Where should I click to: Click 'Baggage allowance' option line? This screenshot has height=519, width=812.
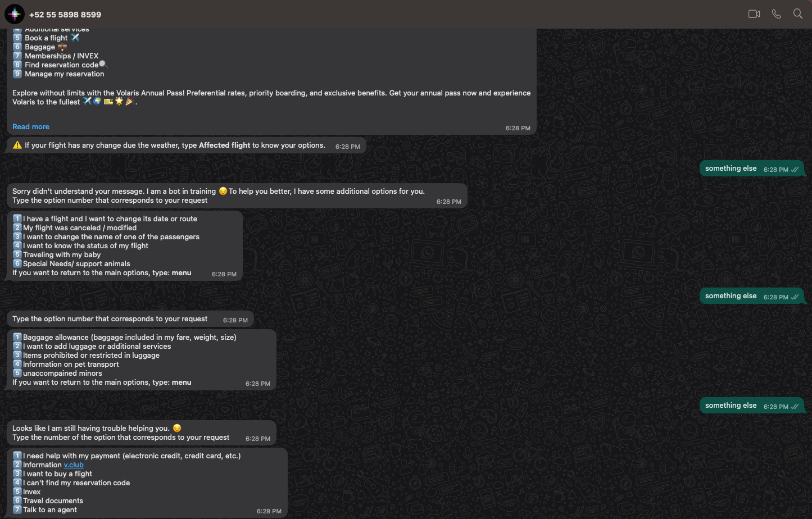124,338
